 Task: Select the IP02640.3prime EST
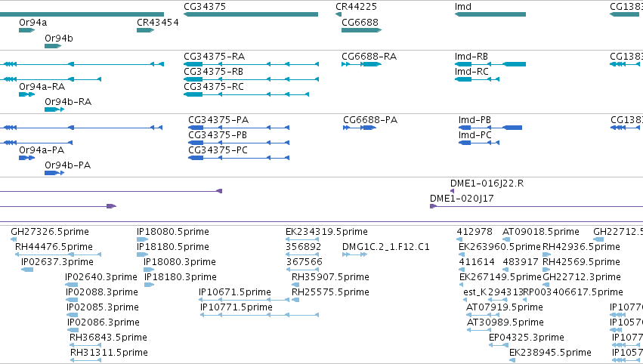point(71,285)
